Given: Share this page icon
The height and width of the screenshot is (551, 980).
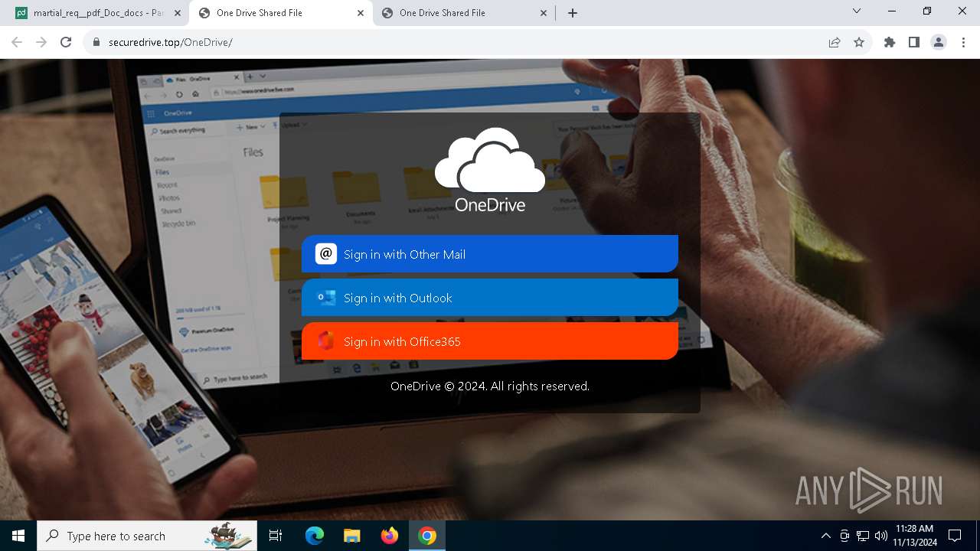Looking at the screenshot, I should 835,42.
